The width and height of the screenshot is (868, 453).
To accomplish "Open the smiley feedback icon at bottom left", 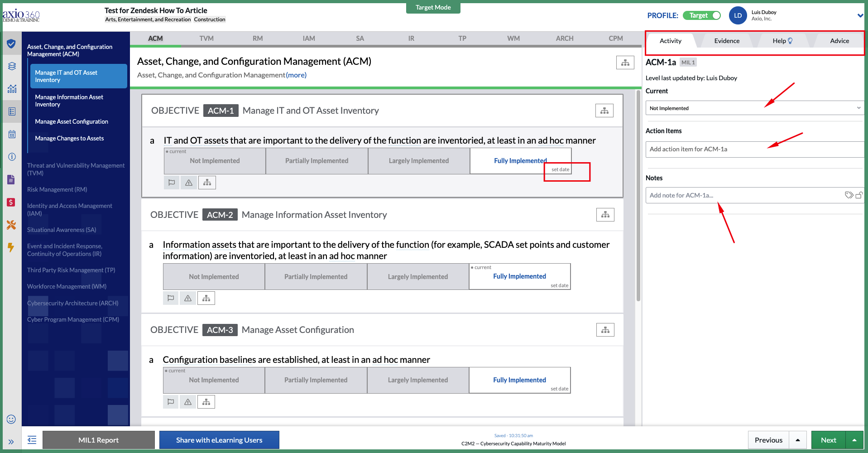I will click(x=11, y=419).
